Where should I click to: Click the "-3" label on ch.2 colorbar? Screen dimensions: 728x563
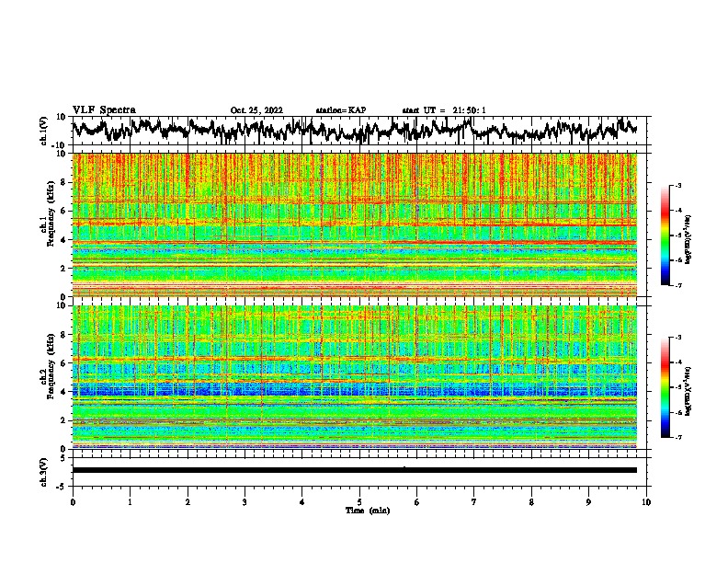pos(678,338)
